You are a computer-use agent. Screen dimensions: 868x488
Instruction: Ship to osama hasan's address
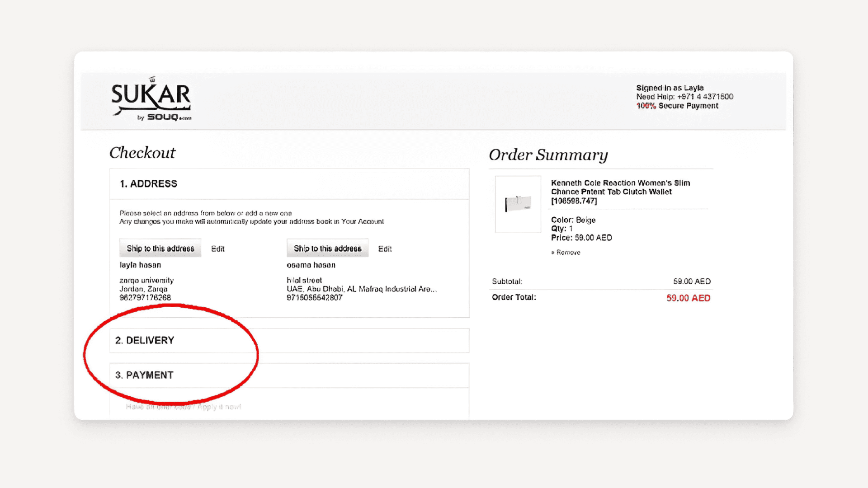pos(327,249)
